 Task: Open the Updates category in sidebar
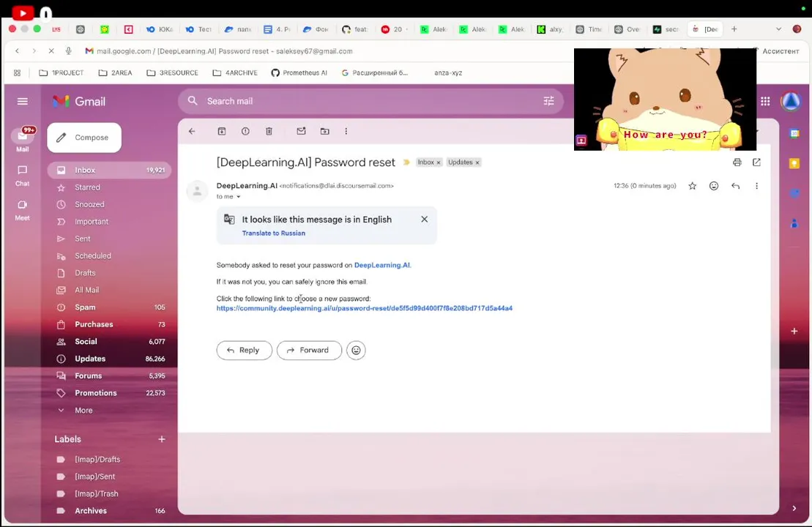click(109, 359)
